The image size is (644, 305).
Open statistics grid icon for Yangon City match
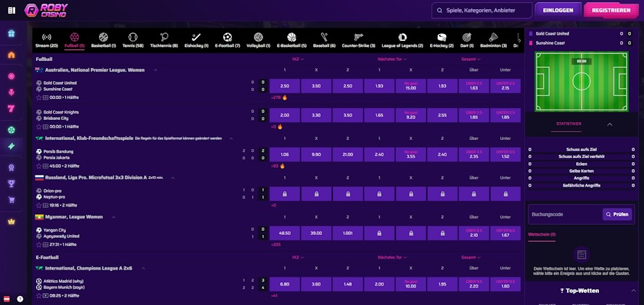tap(46, 245)
